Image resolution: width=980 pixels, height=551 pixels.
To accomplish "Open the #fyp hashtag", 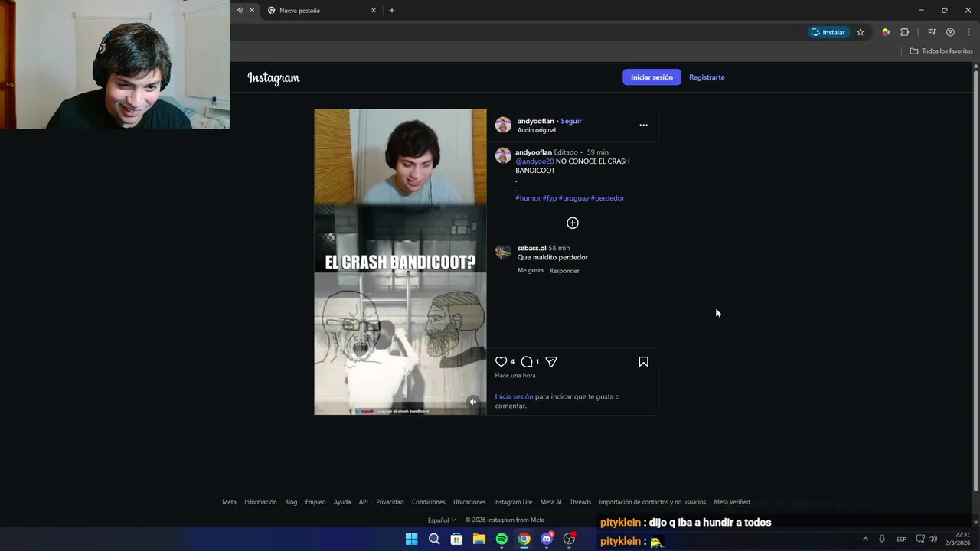I will pyautogui.click(x=550, y=198).
